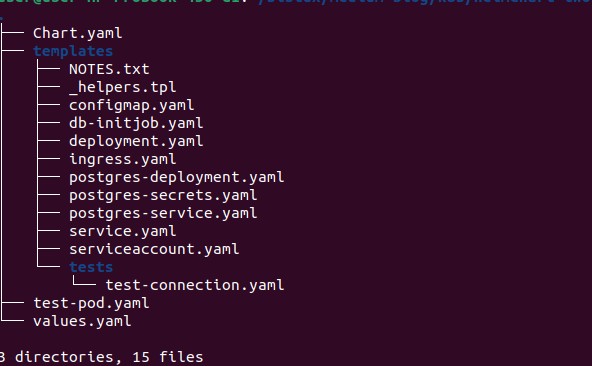Select service.yaml entry

[123, 231]
